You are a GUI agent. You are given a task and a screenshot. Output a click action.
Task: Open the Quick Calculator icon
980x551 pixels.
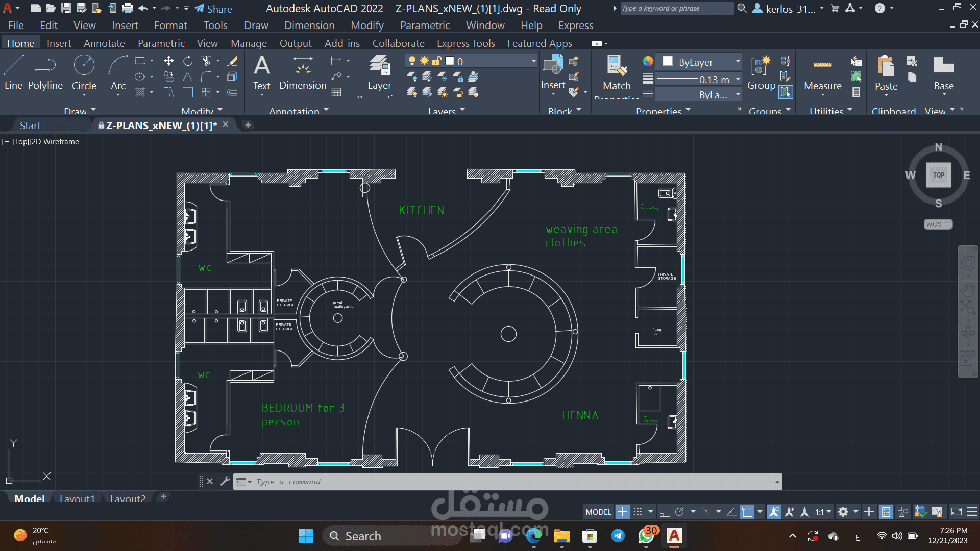pos(856,93)
